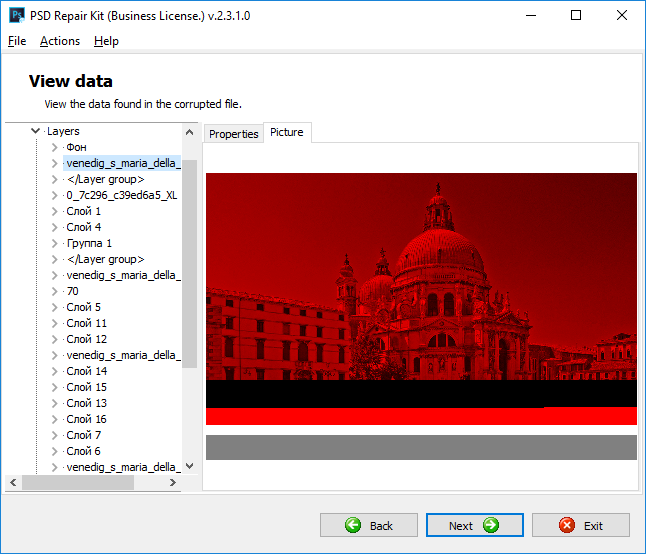Select the Layers root item
This screenshot has height=554, width=646.
click(x=63, y=131)
